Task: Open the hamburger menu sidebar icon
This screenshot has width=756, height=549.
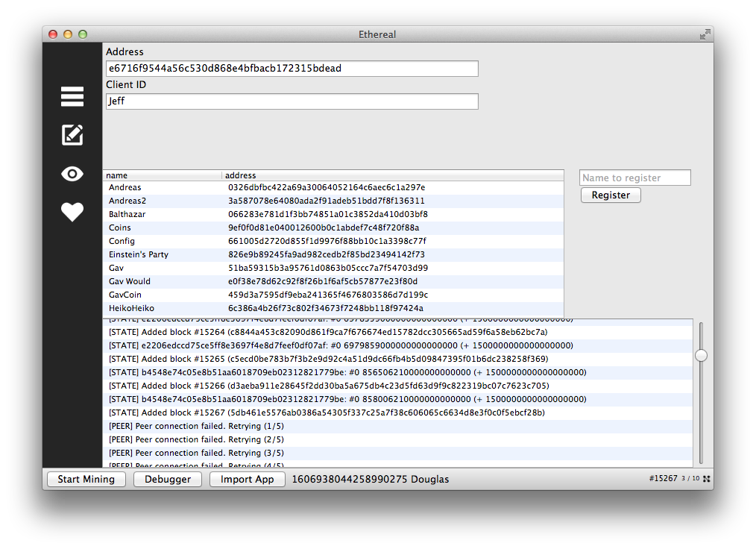Action: point(72,97)
